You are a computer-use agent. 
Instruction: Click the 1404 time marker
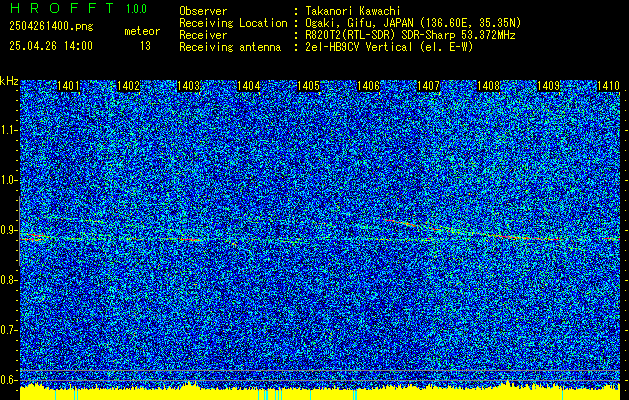248,85
